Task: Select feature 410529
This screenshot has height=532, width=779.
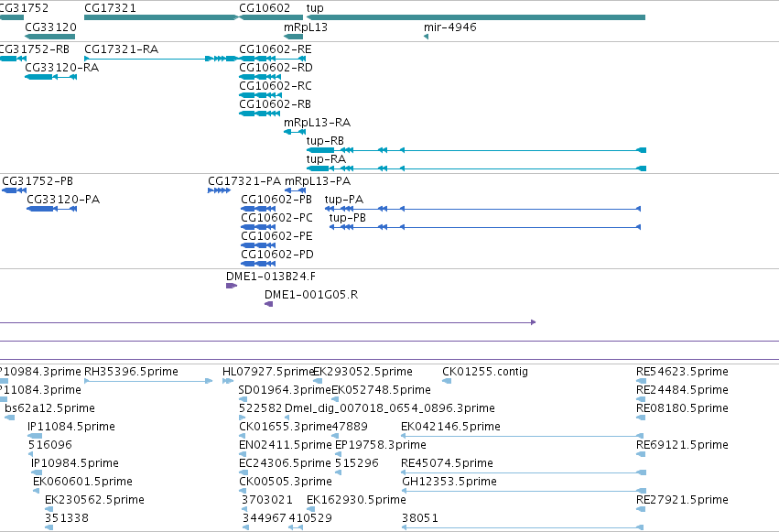Action: [x=296, y=527]
